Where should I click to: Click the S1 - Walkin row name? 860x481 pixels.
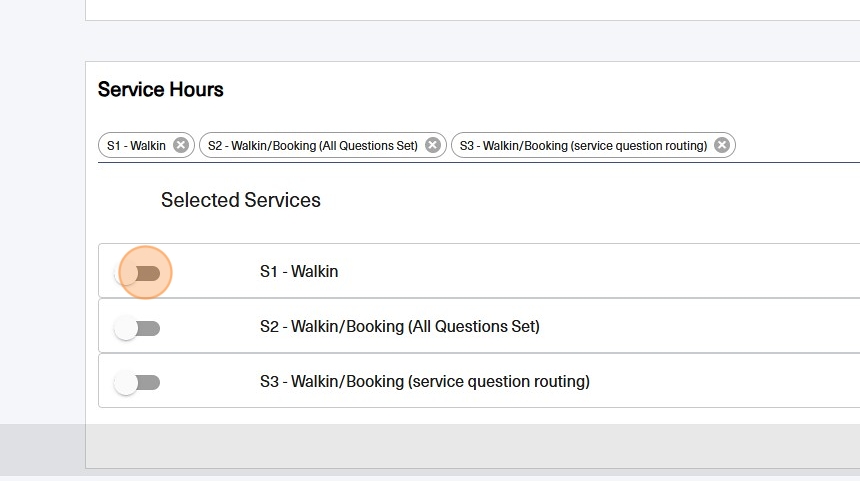(x=299, y=271)
